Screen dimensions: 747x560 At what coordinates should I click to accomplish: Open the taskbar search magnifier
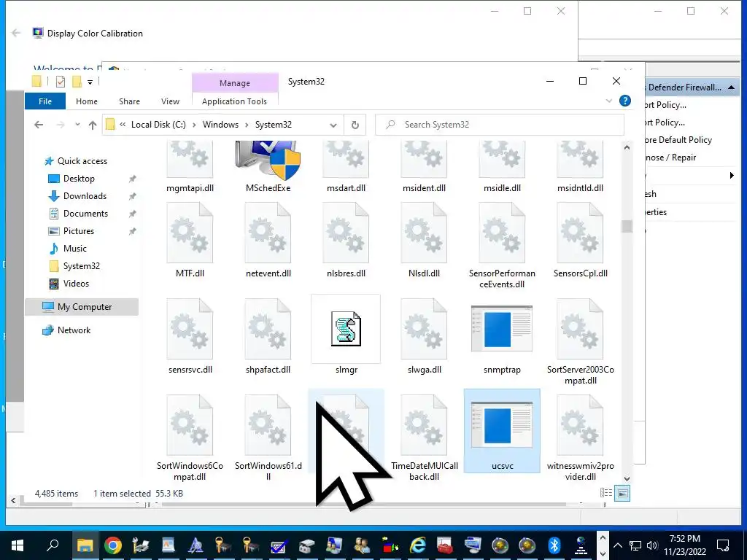[x=53, y=545]
